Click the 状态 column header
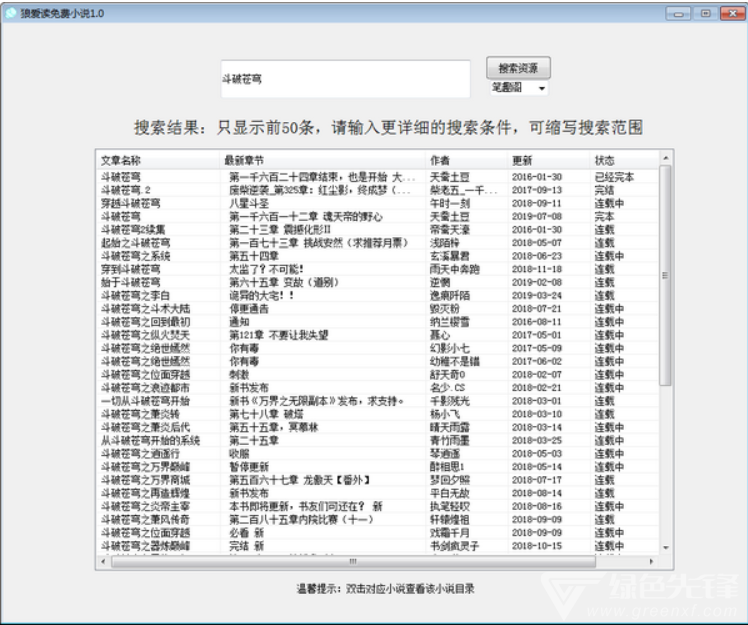 624,160
